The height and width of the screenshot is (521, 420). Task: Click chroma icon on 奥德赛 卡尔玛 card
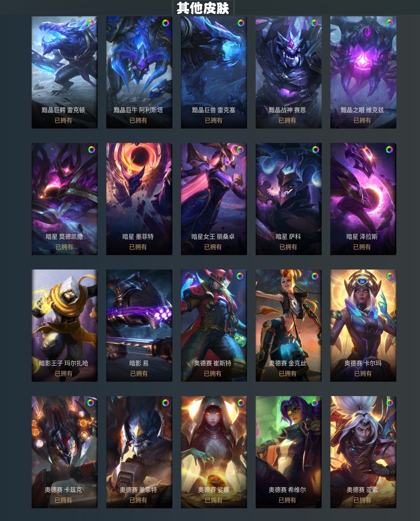coord(390,276)
